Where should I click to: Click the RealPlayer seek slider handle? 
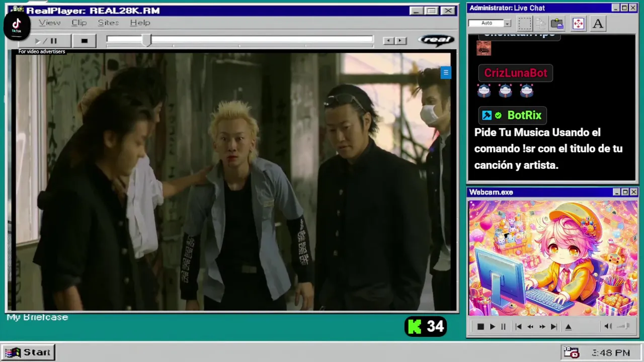pos(146,41)
